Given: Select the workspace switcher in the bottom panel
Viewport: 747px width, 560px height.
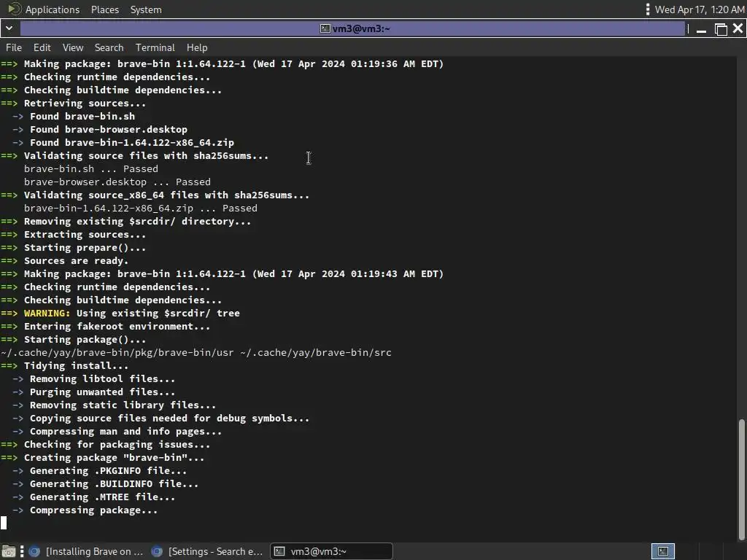Looking at the screenshot, I should [663, 551].
